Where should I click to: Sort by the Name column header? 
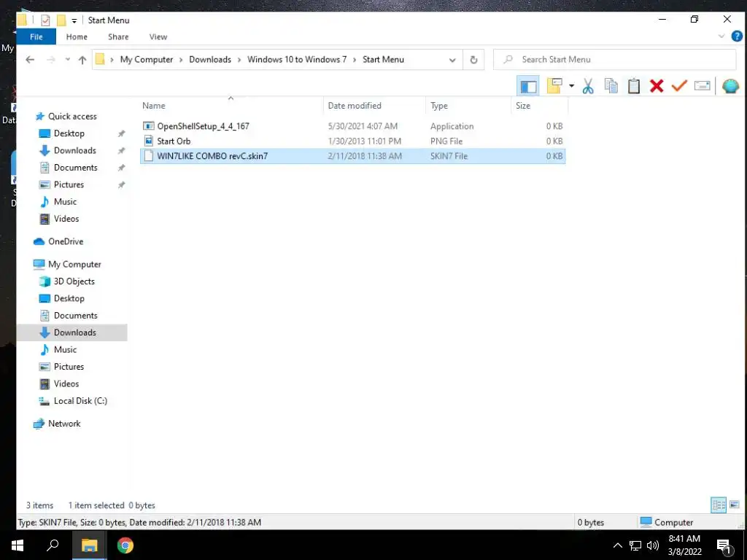[x=231, y=106]
